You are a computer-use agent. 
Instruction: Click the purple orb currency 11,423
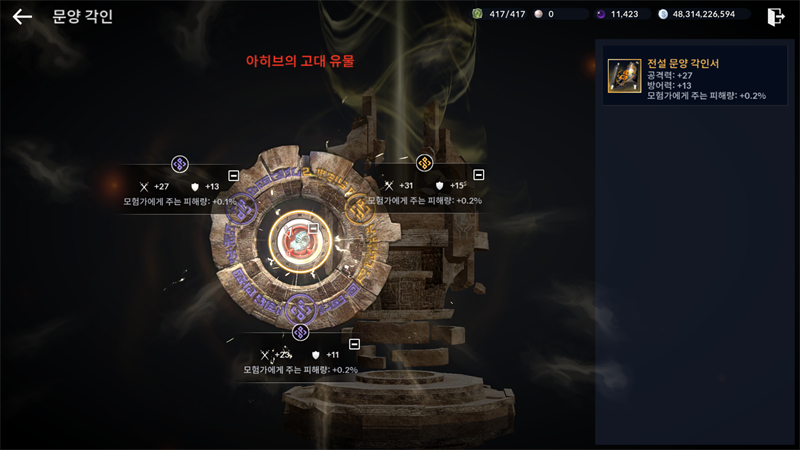618,14
